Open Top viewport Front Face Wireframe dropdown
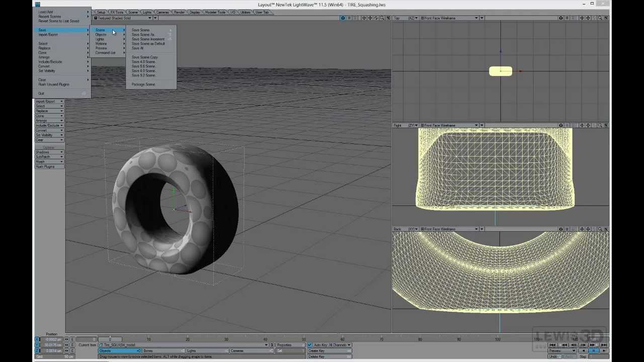Screen dimensions: 644x362 [449, 18]
